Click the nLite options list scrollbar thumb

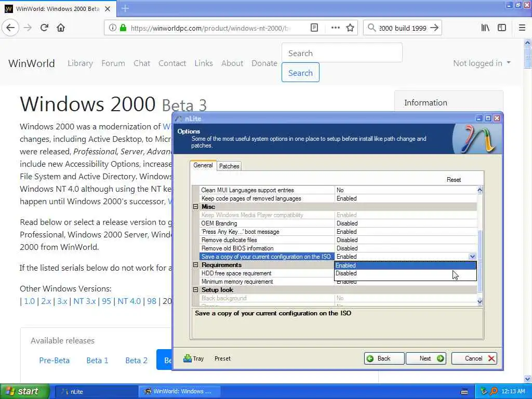(x=480, y=261)
